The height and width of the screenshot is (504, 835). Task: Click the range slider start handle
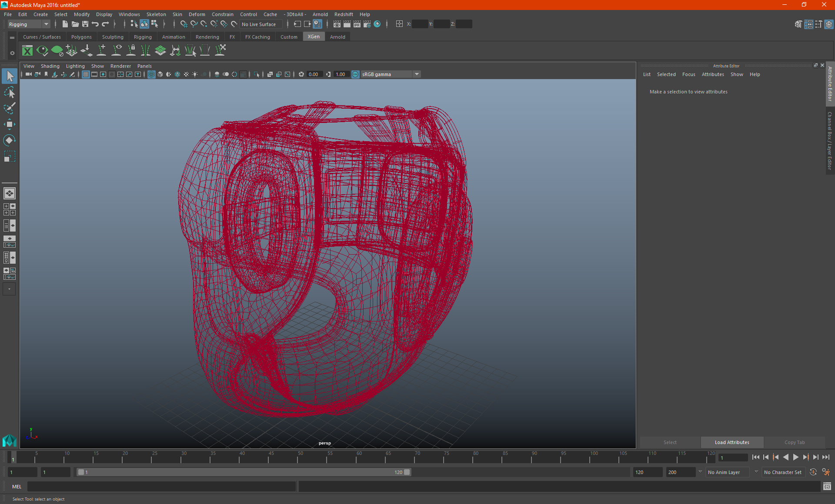click(x=81, y=472)
